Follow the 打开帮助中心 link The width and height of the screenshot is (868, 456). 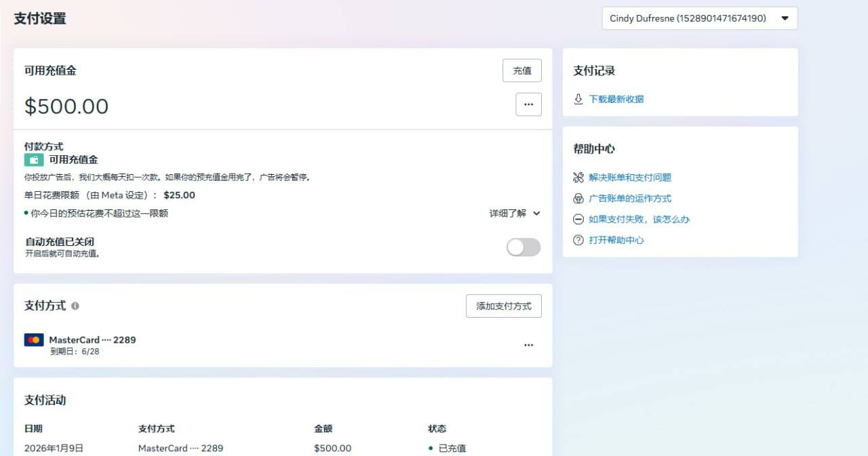coord(616,241)
